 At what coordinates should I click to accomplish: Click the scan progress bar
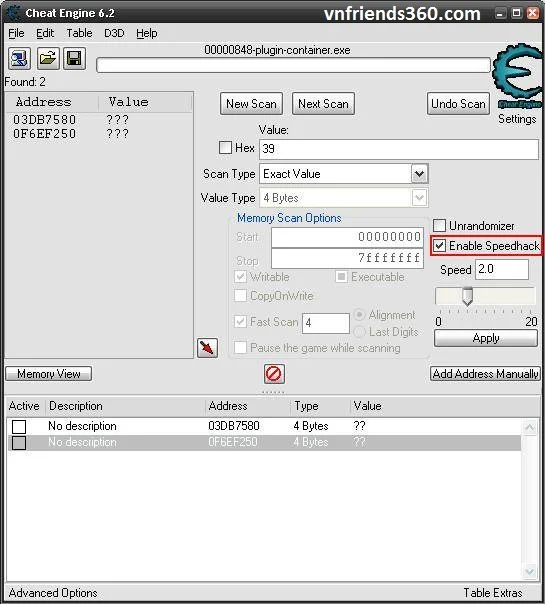click(293, 65)
